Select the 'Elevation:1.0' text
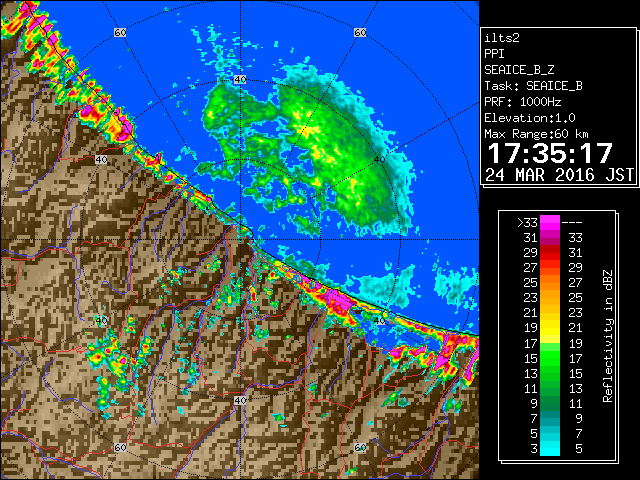This screenshot has height=480, width=640. point(530,118)
